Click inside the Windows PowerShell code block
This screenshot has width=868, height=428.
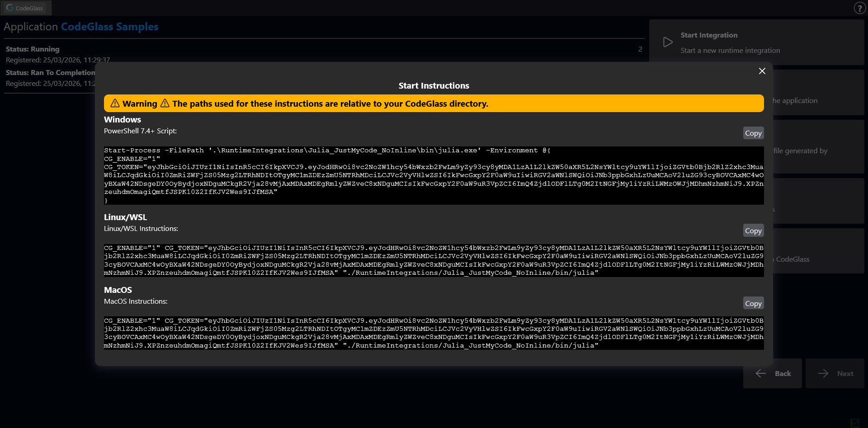(x=433, y=175)
